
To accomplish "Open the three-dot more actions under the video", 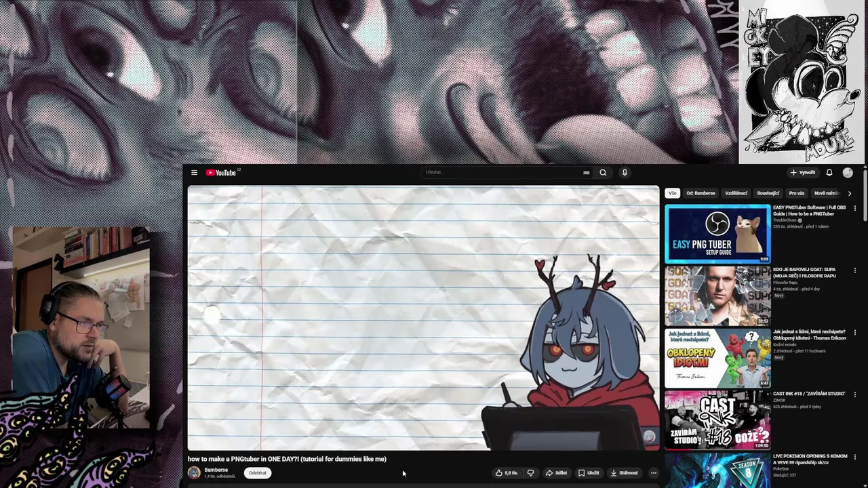I will (x=653, y=473).
